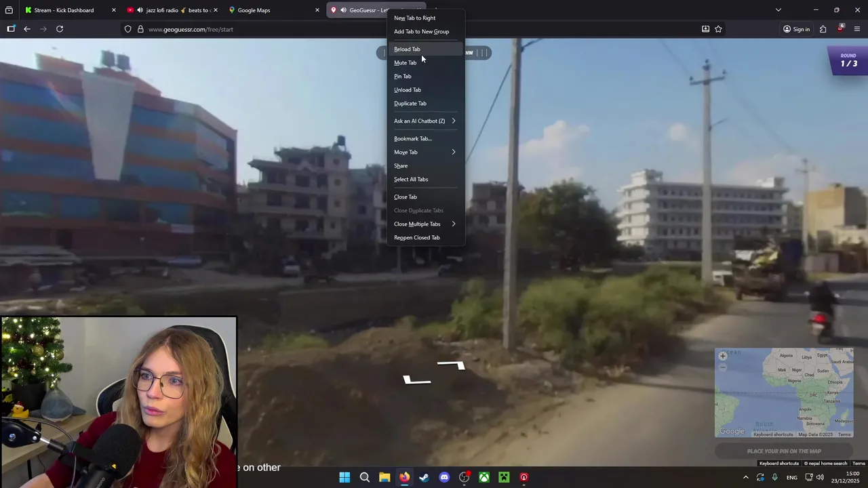The image size is (868, 488).
Task: Zoom in on the guess map
Action: coord(723,356)
